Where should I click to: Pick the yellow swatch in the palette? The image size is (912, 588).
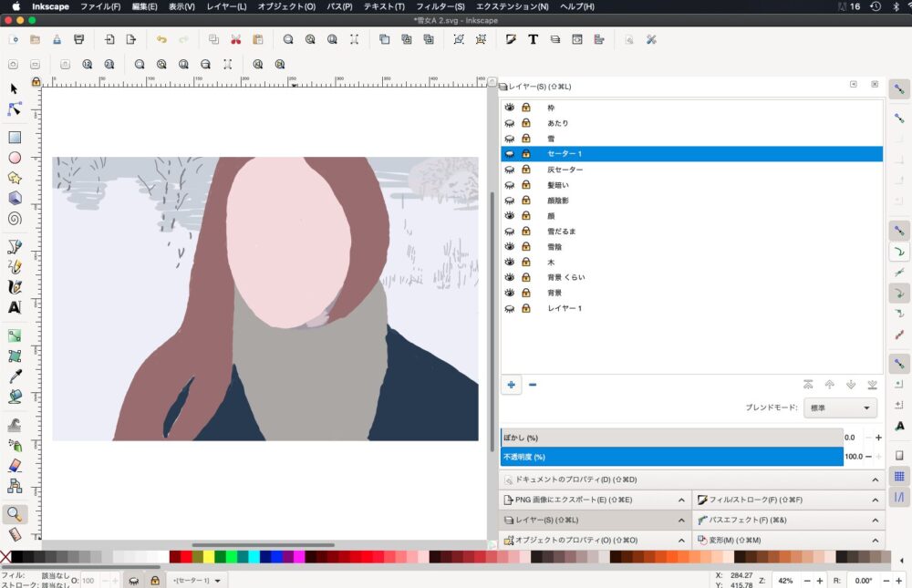(209, 557)
